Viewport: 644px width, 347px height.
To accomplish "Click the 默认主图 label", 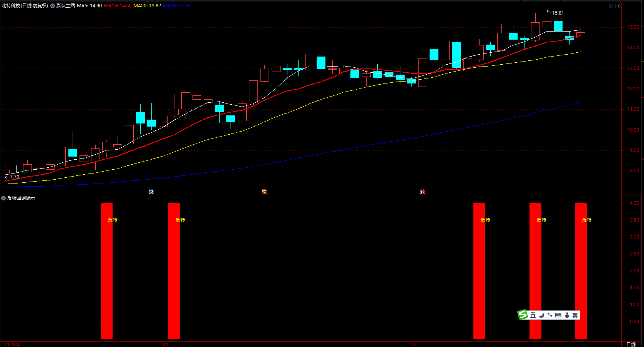I will tap(66, 6).
